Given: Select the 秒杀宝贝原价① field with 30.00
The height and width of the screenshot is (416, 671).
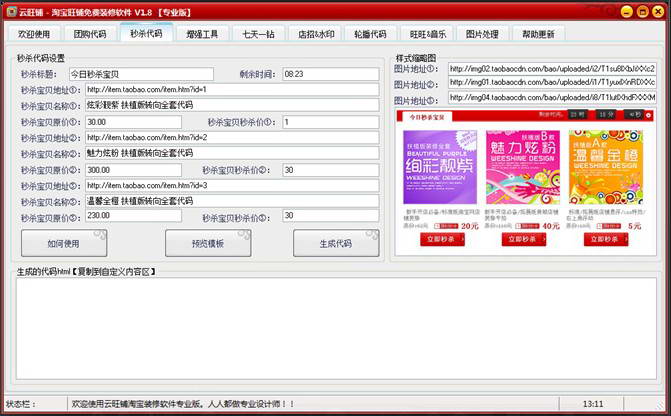Looking at the screenshot, I should pyautogui.click(x=134, y=122).
